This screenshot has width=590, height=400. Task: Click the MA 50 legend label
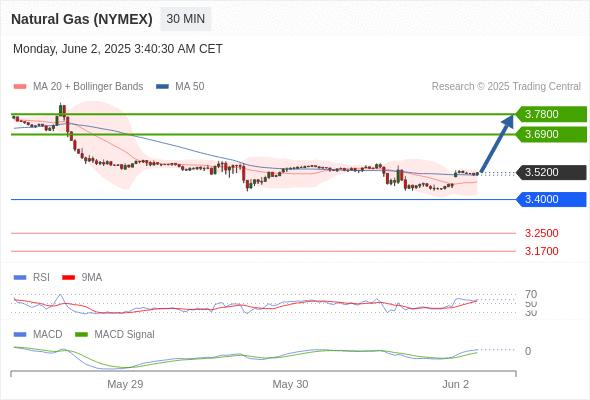(x=190, y=87)
